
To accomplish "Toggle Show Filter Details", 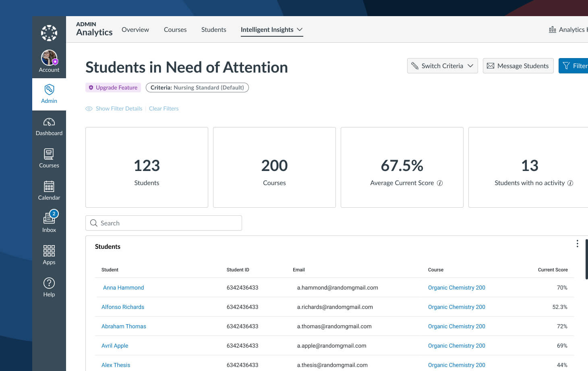I will [114, 108].
